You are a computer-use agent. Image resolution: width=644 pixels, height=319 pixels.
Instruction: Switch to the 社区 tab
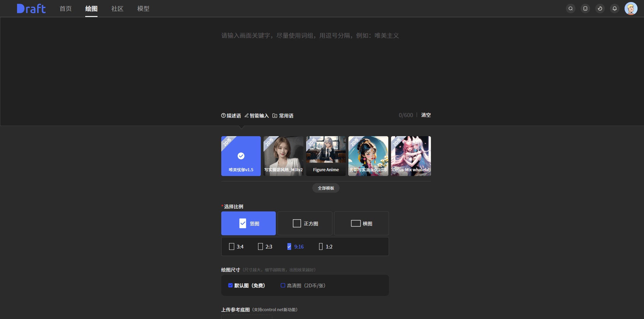click(117, 9)
